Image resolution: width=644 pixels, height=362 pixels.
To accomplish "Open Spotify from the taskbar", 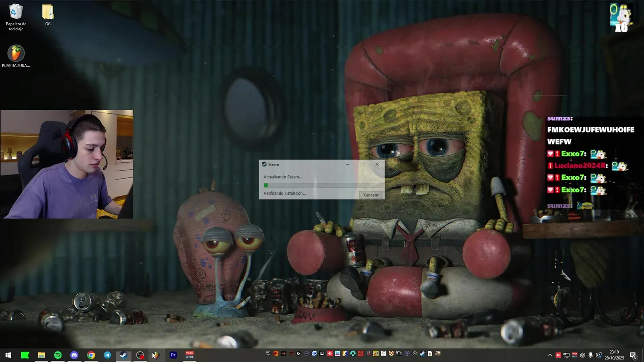I will tap(58, 355).
